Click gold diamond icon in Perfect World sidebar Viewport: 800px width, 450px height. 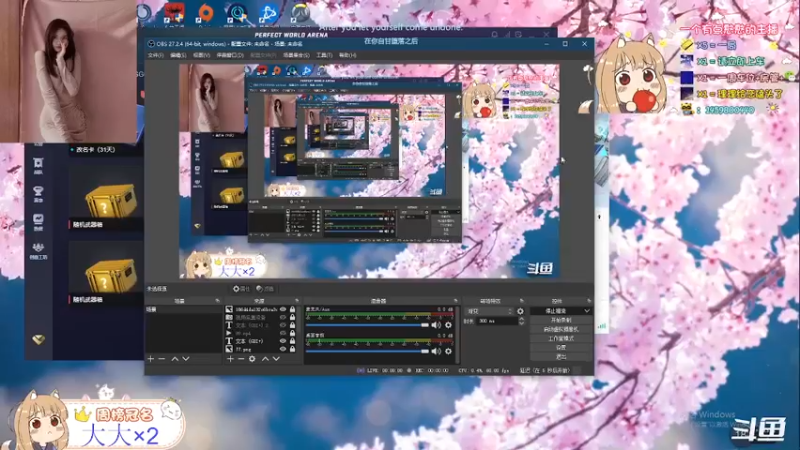(x=38, y=339)
